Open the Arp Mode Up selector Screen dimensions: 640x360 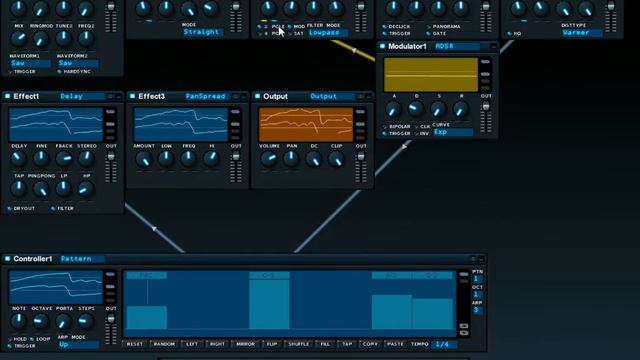tap(78, 344)
